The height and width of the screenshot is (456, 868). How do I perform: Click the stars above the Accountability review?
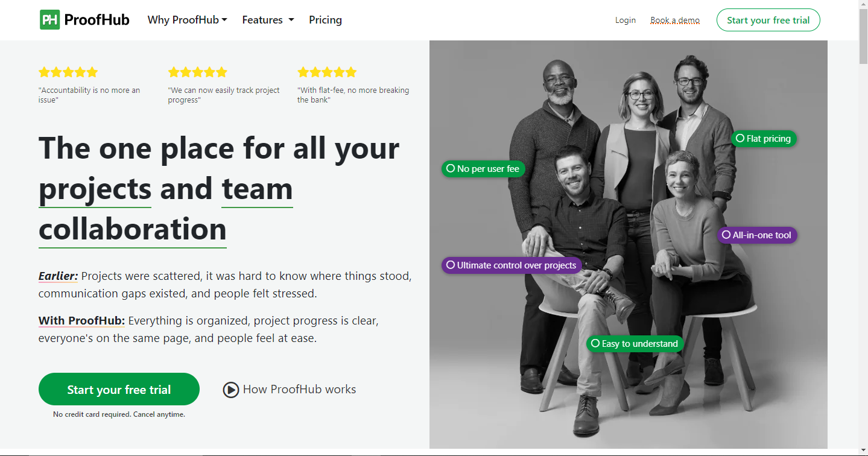click(68, 72)
